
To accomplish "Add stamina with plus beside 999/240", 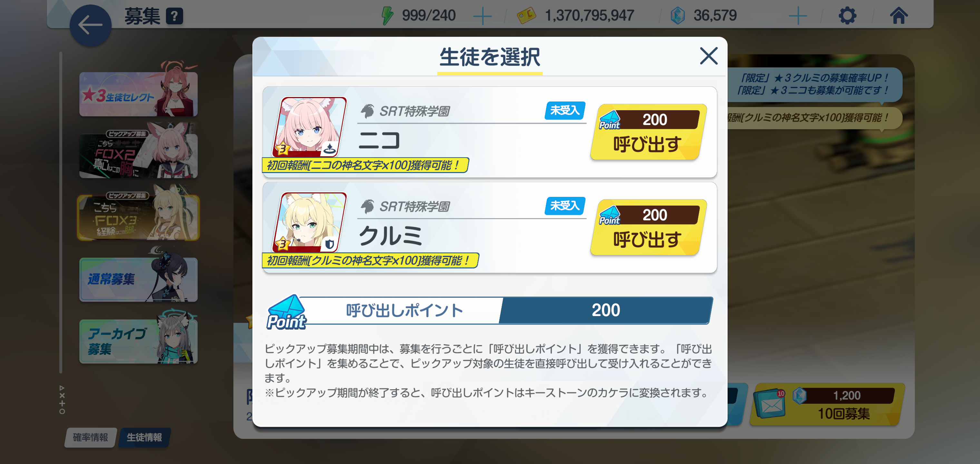I will [482, 16].
